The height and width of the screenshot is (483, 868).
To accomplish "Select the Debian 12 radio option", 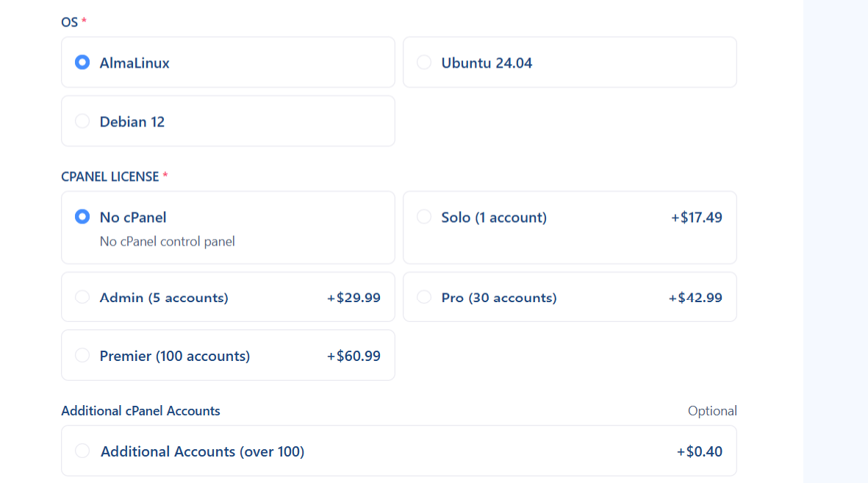I will [x=82, y=121].
